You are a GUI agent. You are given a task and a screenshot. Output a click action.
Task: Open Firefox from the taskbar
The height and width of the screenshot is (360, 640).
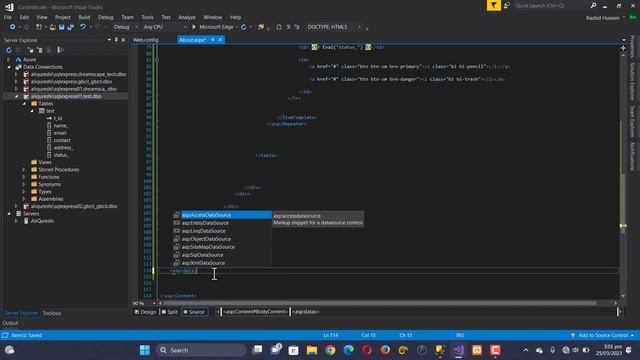point(385,350)
